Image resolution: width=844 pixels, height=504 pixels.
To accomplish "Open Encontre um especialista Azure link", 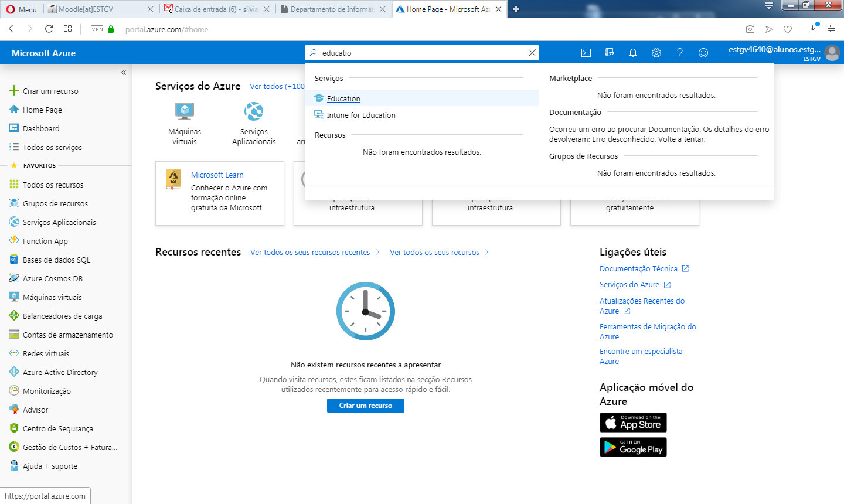I will coord(641,356).
